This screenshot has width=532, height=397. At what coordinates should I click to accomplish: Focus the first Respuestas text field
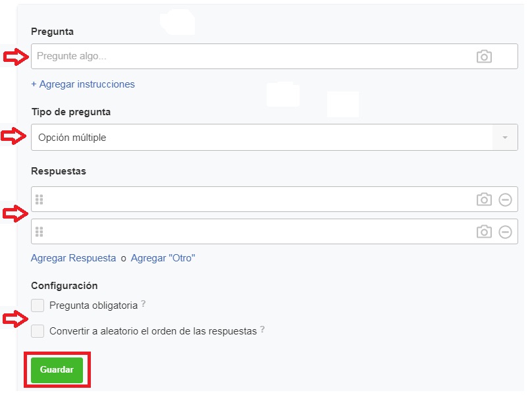[x=274, y=199]
